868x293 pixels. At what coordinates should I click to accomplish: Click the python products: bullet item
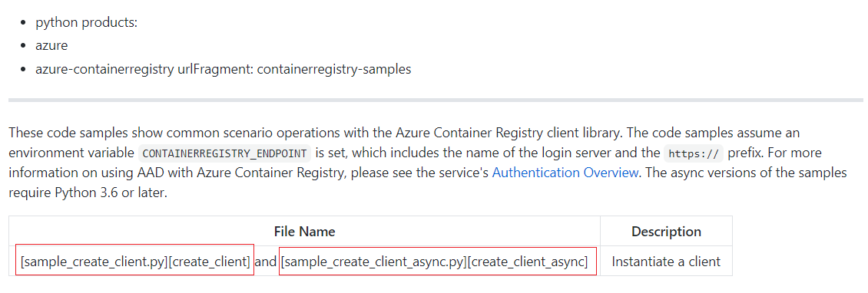click(86, 23)
